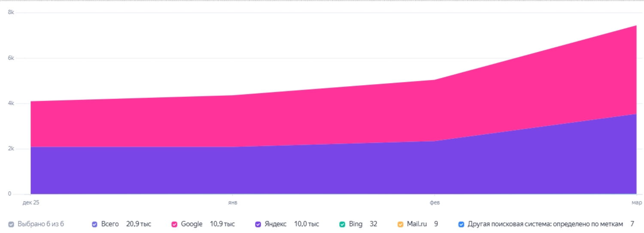Click the Bing legend label
Image resolution: width=644 pixels, height=233 pixels.
coord(355,224)
